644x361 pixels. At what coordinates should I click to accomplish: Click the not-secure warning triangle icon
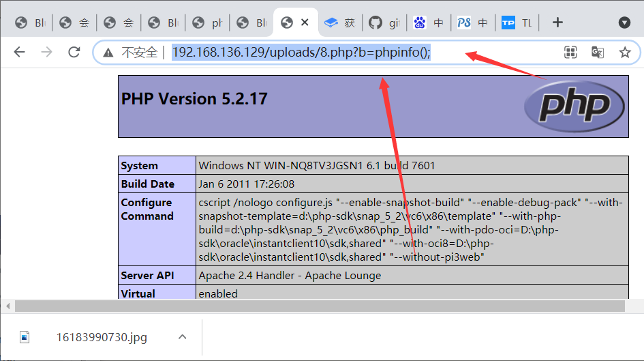click(x=108, y=53)
